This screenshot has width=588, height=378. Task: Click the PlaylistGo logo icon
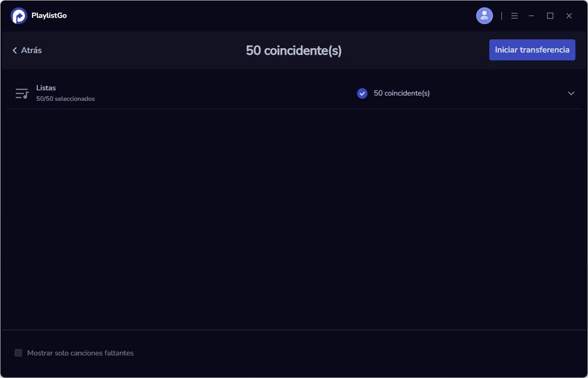point(19,16)
